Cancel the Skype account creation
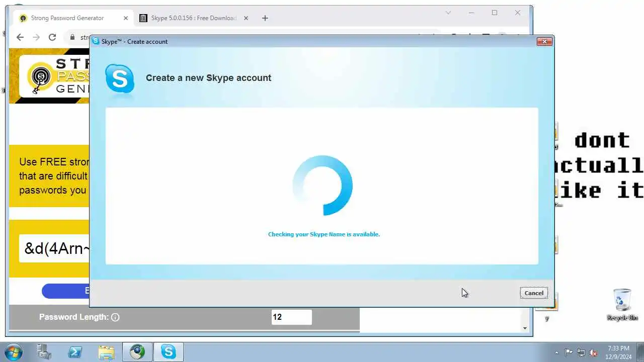The width and height of the screenshot is (644, 362). click(x=534, y=293)
